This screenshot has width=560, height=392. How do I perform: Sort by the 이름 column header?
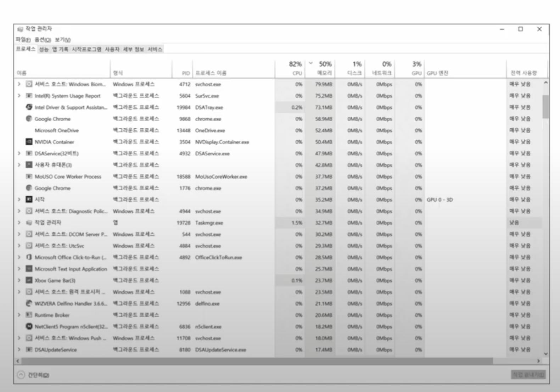(x=62, y=68)
